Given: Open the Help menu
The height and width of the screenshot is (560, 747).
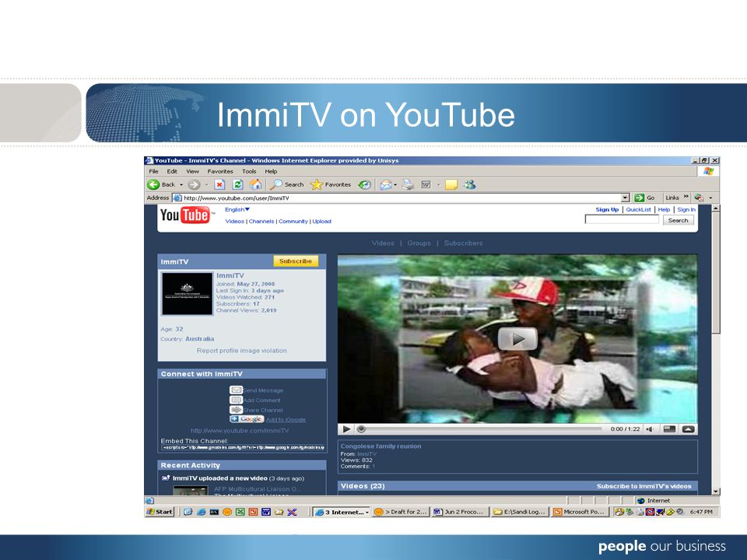Looking at the screenshot, I should 271,171.
